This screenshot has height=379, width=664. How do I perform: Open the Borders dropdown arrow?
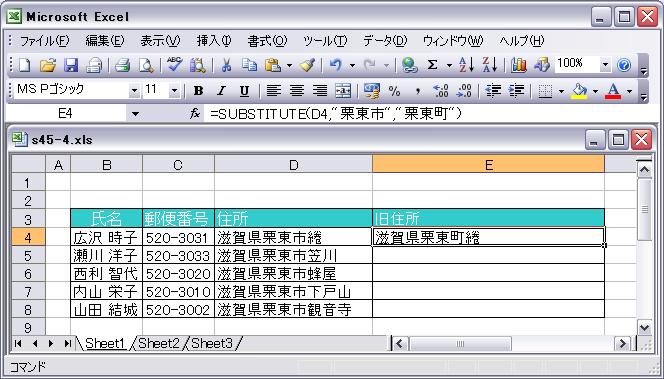click(562, 91)
